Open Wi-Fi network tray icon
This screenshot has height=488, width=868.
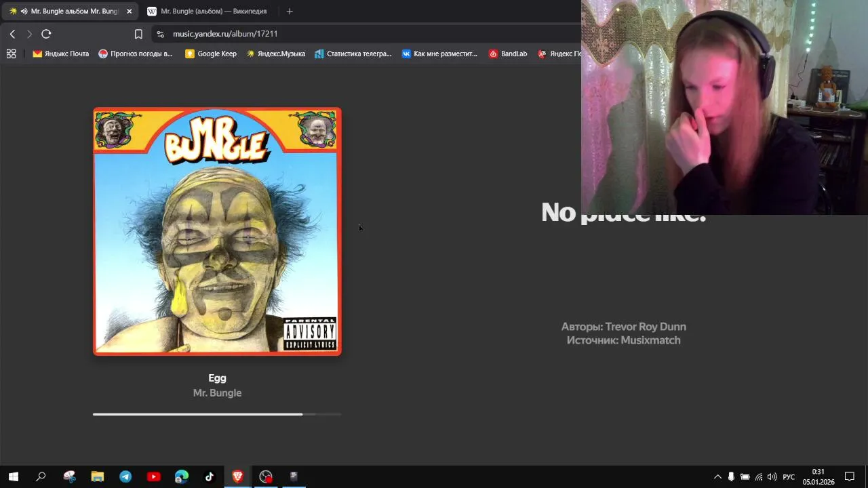pyautogui.click(x=758, y=476)
